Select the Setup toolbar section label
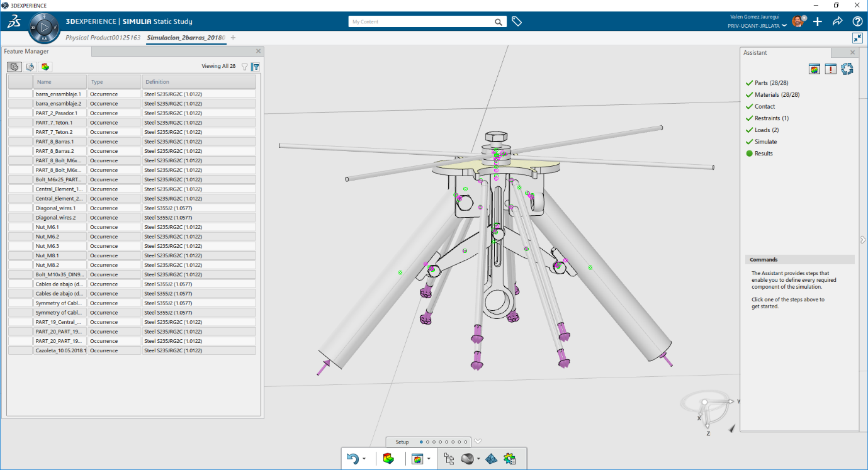The width and height of the screenshot is (868, 470). coord(402,442)
